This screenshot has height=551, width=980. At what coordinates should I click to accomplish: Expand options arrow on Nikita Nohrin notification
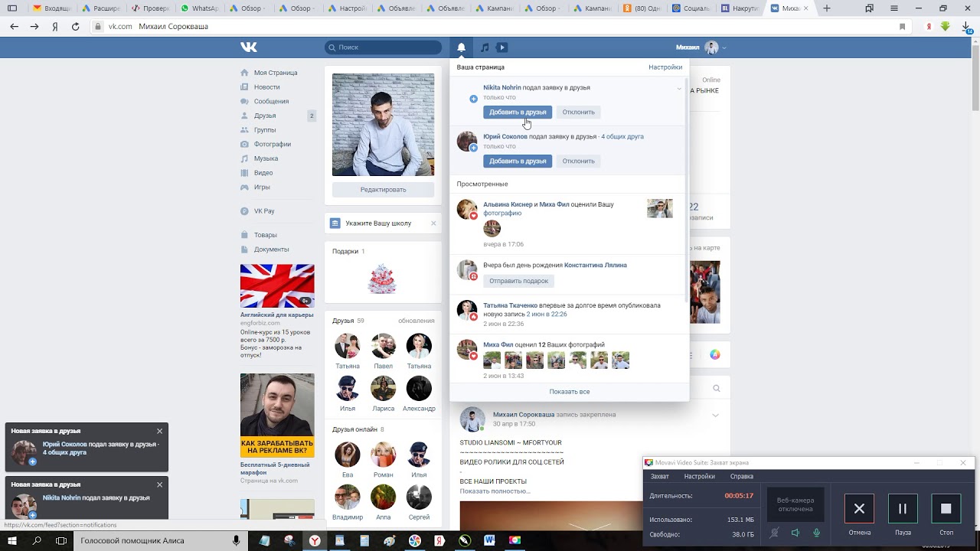(678, 89)
